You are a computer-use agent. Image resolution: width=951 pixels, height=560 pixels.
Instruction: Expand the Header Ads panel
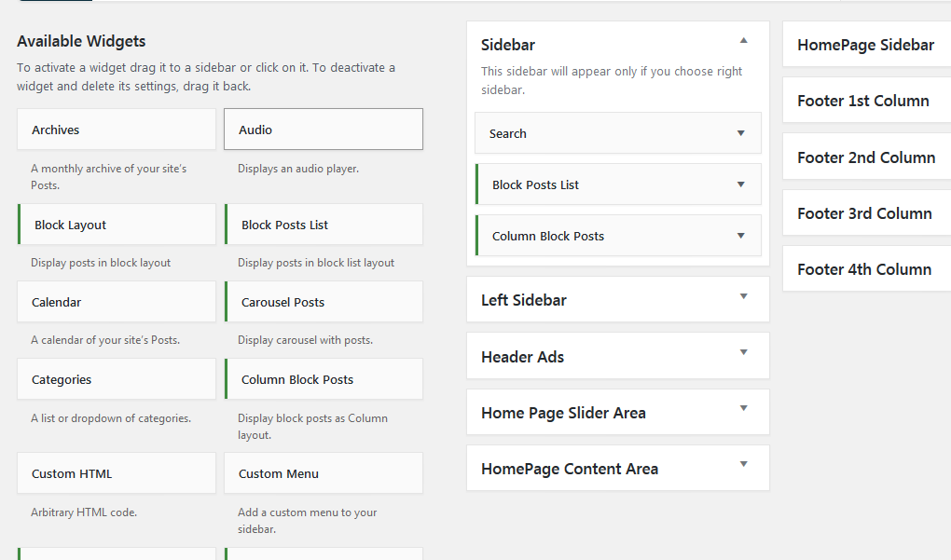coord(743,353)
